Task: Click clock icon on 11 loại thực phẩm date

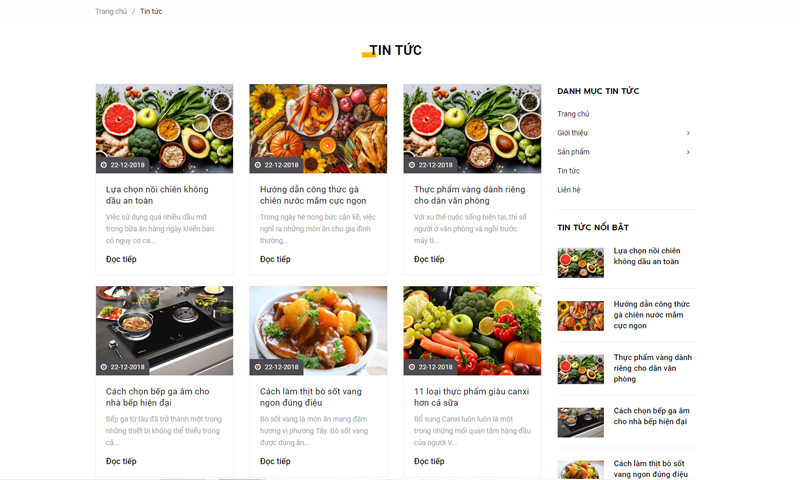Action: pyautogui.click(x=412, y=367)
